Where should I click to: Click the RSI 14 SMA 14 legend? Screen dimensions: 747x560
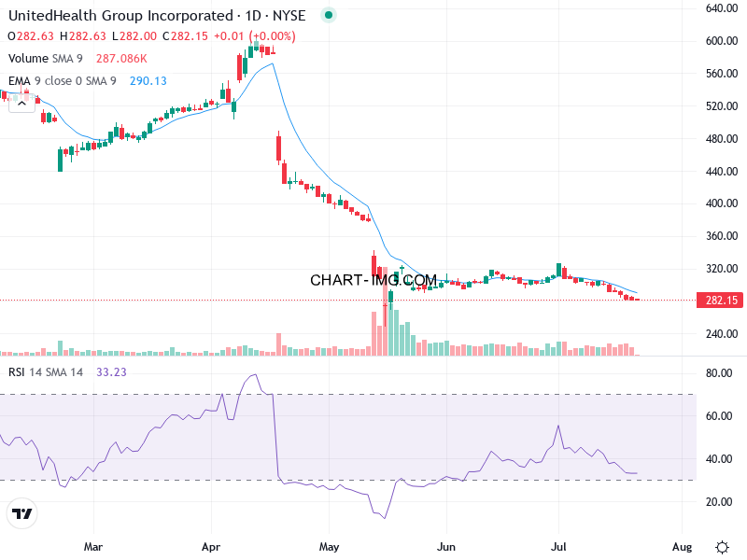click(x=46, y=371)
